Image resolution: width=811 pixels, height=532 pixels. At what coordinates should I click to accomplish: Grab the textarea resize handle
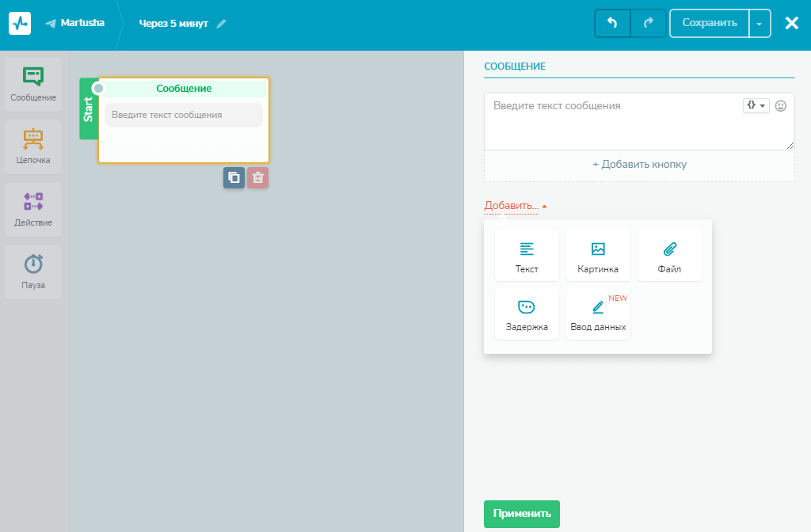790,146
